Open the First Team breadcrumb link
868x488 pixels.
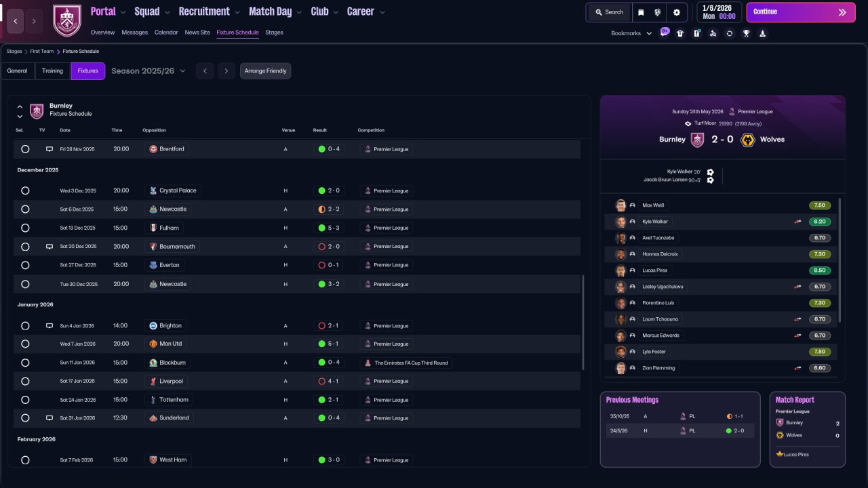click(x=43, y=52)
